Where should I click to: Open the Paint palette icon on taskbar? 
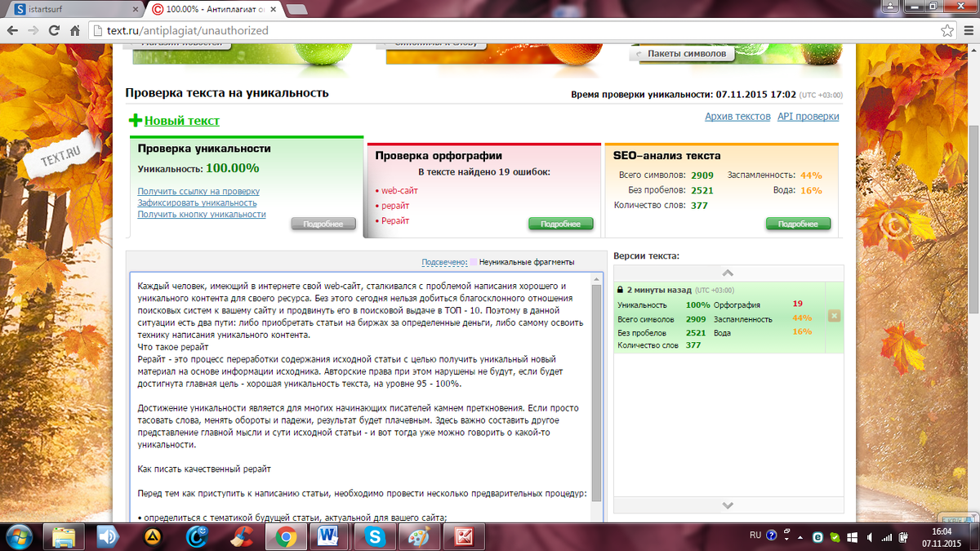coord(420,536)
